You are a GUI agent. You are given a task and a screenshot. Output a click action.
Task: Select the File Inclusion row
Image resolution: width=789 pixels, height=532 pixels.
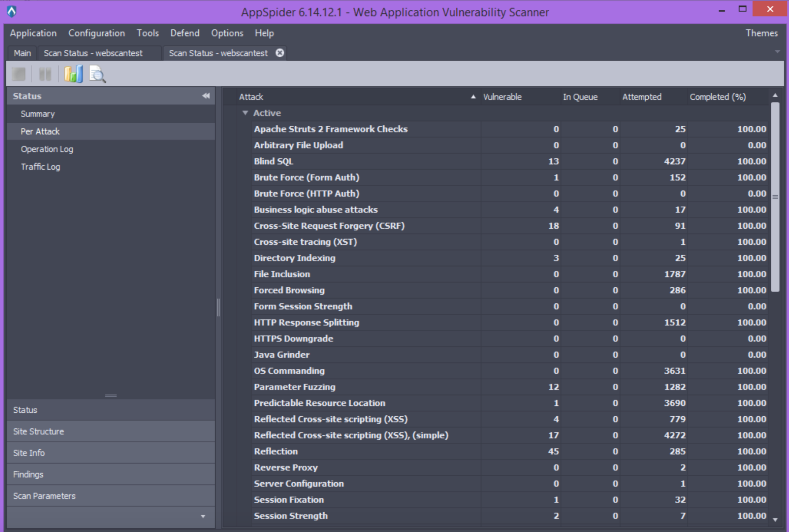(x=510, y=274)
